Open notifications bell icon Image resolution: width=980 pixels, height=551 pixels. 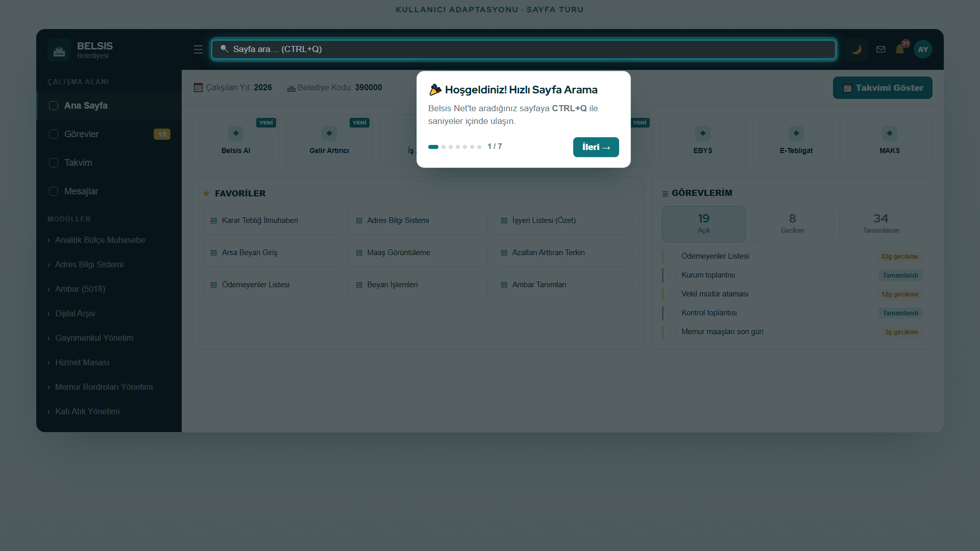(x=900, y=49)
